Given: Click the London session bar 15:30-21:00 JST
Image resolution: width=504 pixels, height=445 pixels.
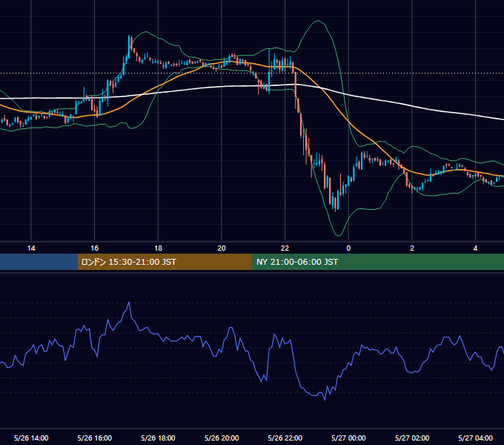Looking at the screenshot, I should click(165, 262).
